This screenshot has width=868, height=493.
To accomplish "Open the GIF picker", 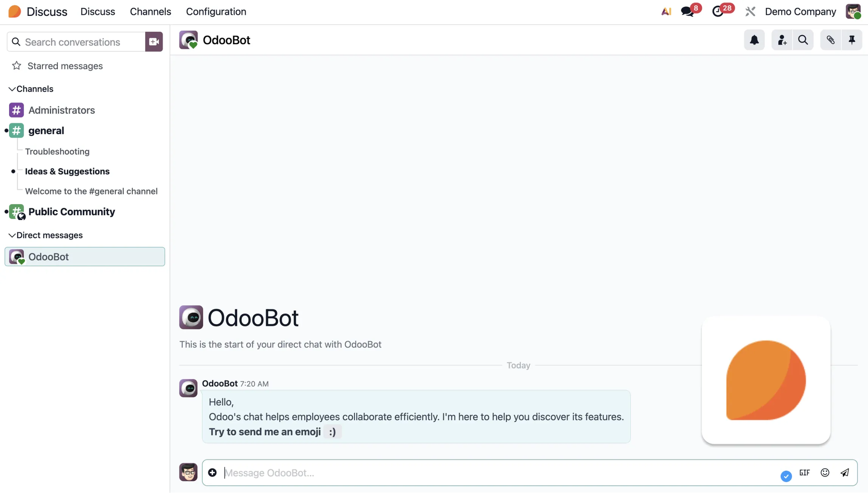I will [x=804, y=473].
